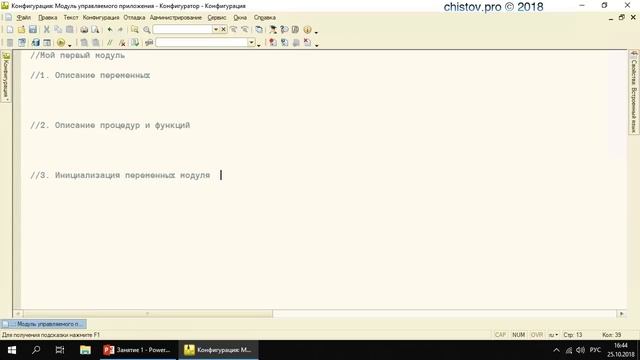Image resolution: width=640 pixels, height=360 pixels.
Task: Click the last icon in the second toolbar row
Action: 307,42
